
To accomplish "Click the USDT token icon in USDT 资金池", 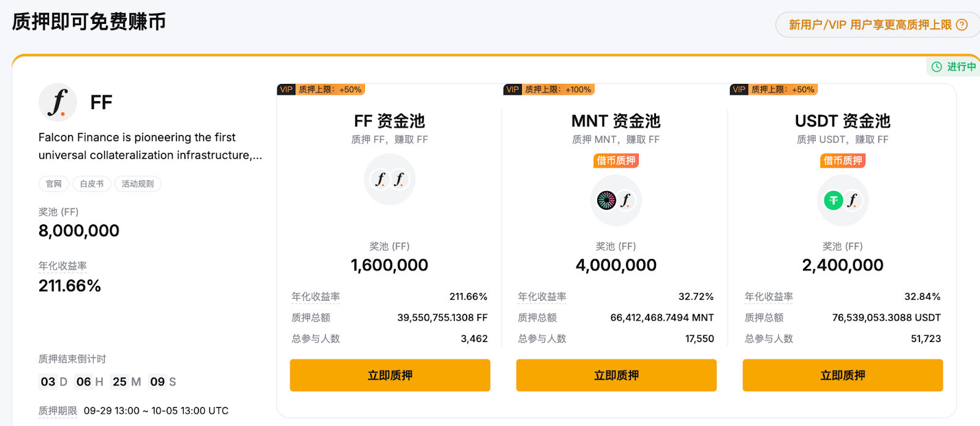I will (833, 200).
